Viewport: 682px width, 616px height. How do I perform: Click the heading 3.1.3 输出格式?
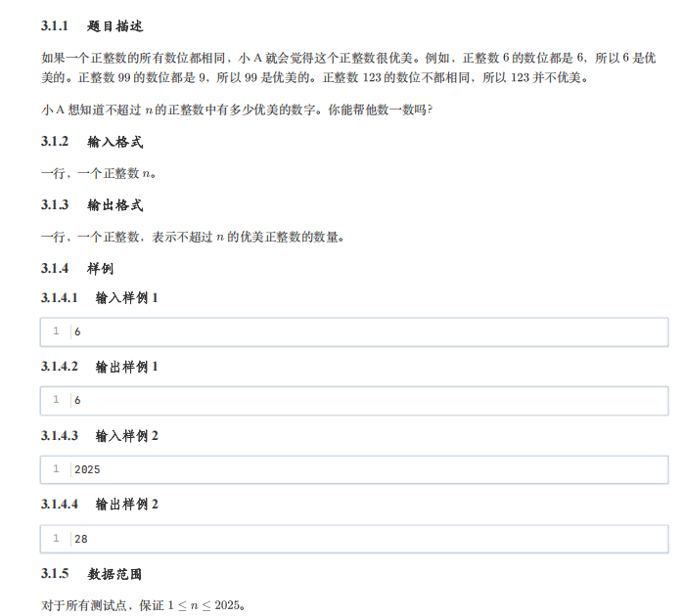[x=92, y=205]
